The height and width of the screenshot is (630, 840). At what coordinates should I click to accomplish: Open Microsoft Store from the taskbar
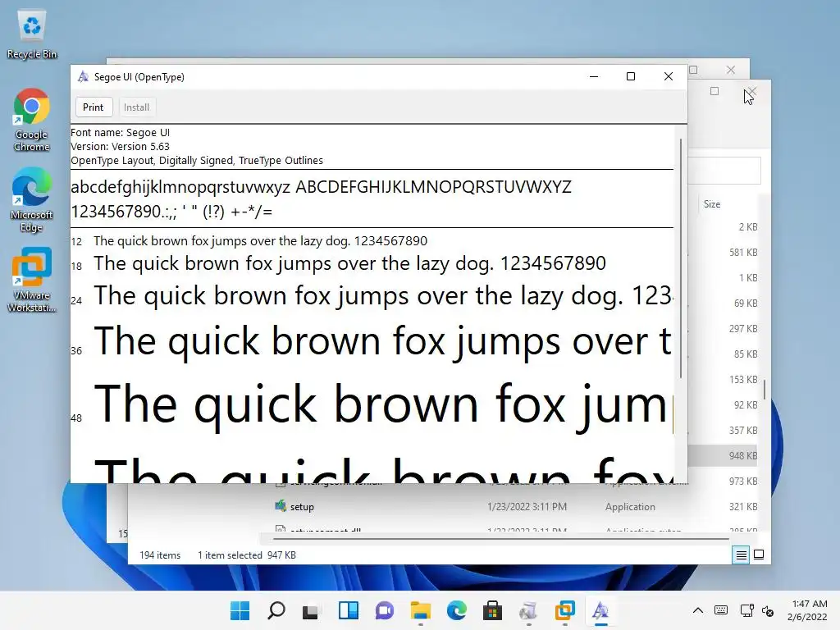coord(493,610)
